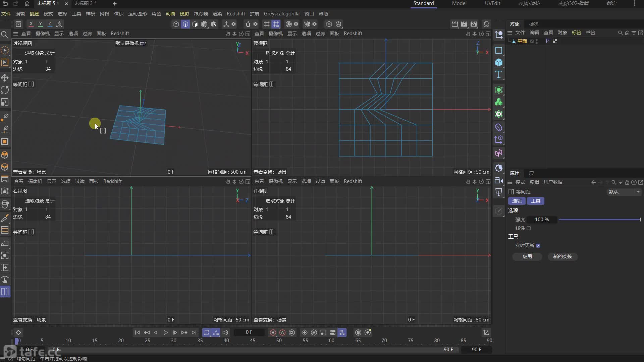Switch to the UVEdit layout
Viewport: 644px width, 362px height.
(x=492, y=3)
